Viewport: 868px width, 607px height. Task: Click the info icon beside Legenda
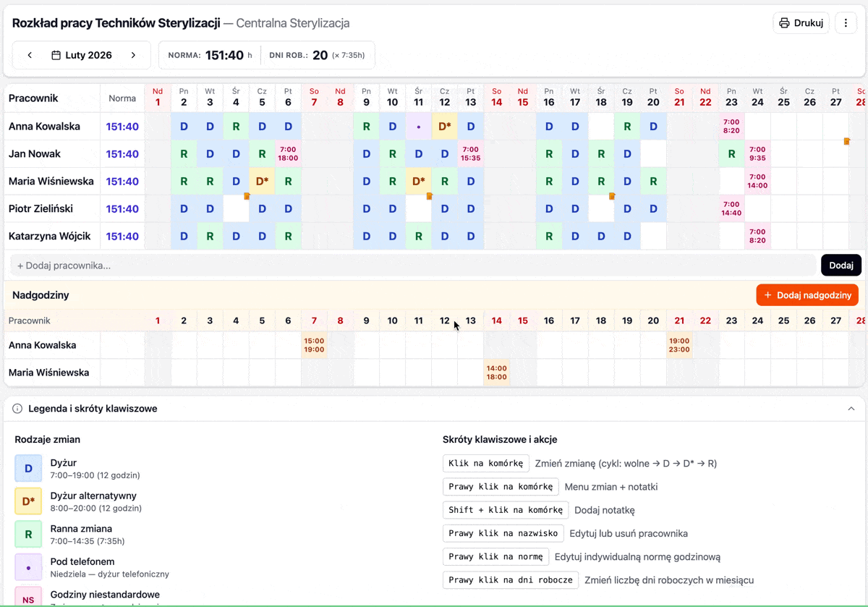pos(17,409)
